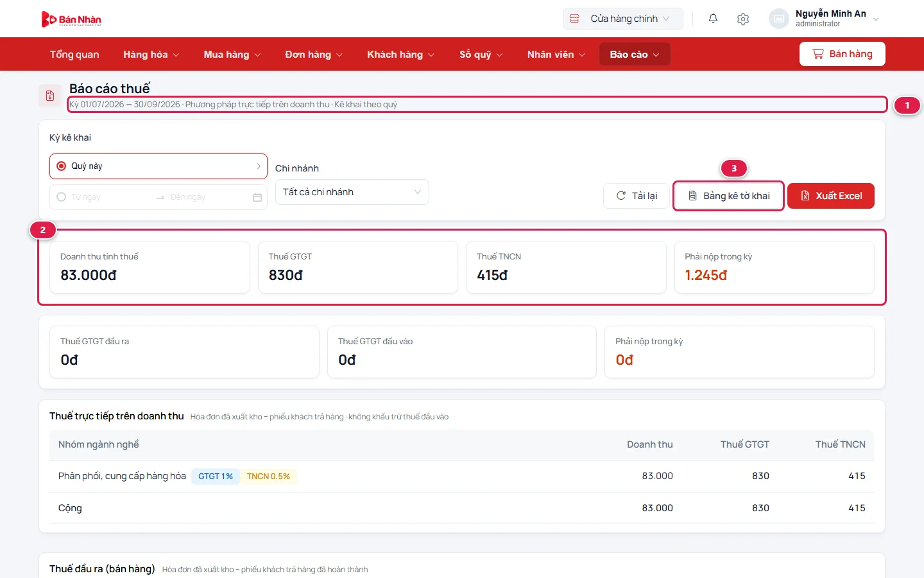Image resolution: width=924 pixels, height=578 pixels.
Task: Open the notifications bell
Action: tap(713, 19)
